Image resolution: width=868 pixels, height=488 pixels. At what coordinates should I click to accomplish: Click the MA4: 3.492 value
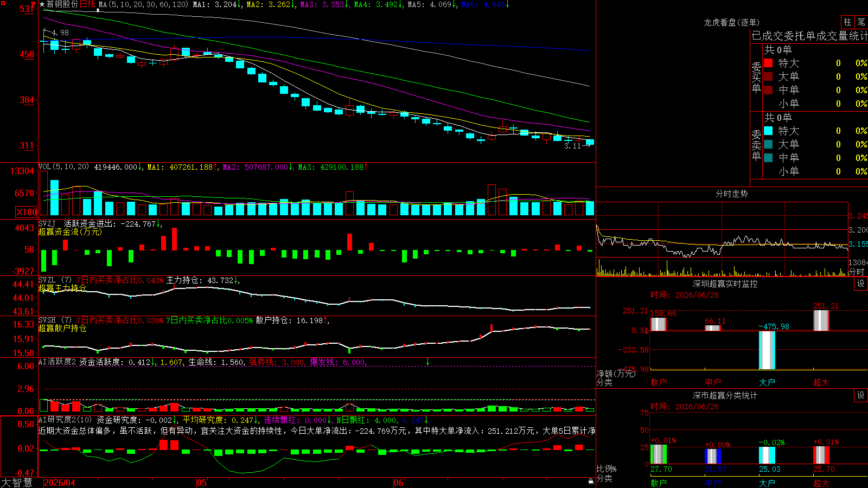378,4
